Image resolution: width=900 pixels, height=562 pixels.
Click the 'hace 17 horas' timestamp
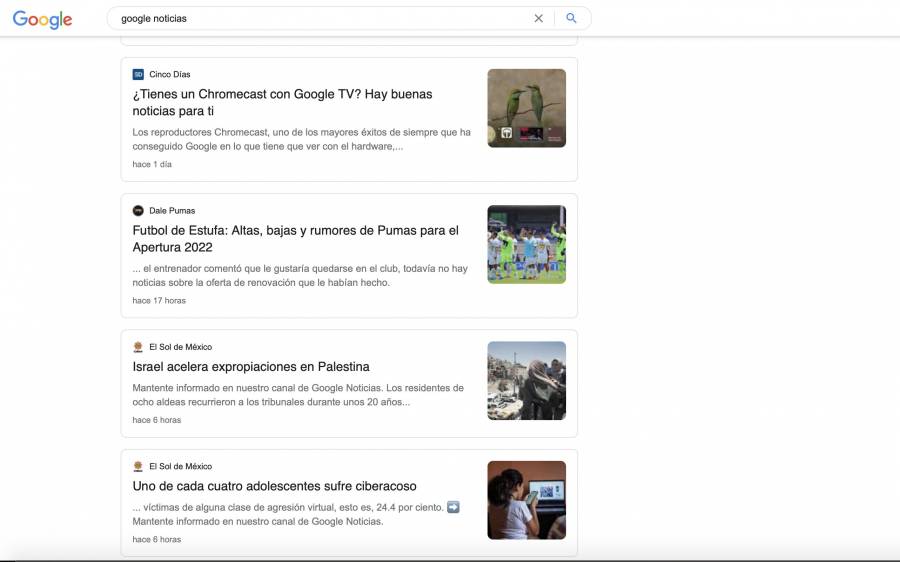[x=159, y=300]
